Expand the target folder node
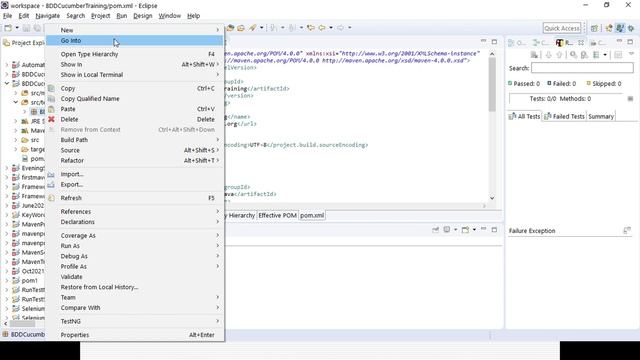Image resolution: width=640 pixels, height=360 pixels. pyautogui.click(x=16, y=149)
